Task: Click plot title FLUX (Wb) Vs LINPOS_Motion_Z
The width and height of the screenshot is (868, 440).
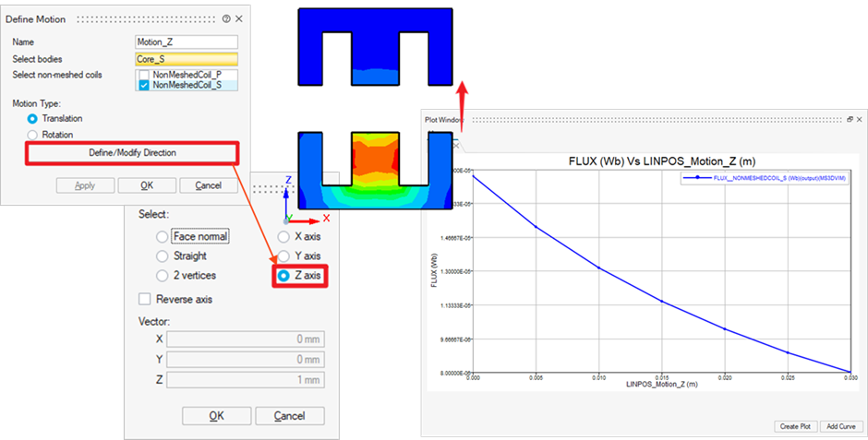Action: point(662,161)
